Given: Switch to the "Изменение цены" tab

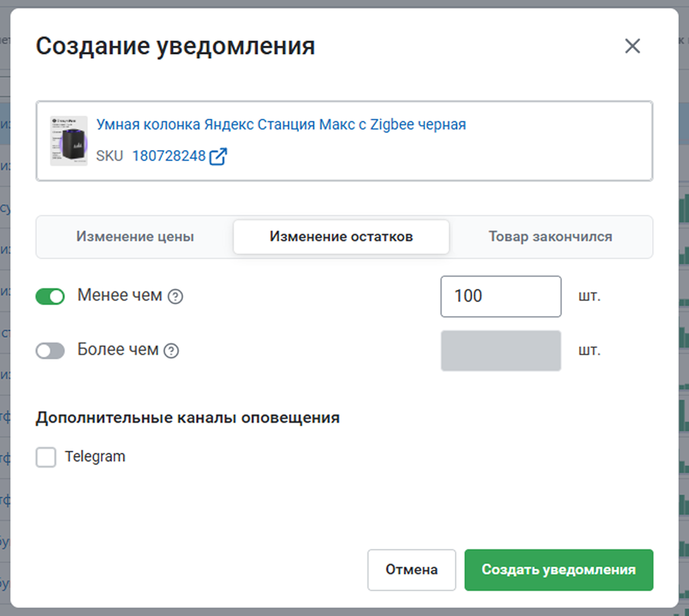Looking at the screenshot, I should pos(135,237).
